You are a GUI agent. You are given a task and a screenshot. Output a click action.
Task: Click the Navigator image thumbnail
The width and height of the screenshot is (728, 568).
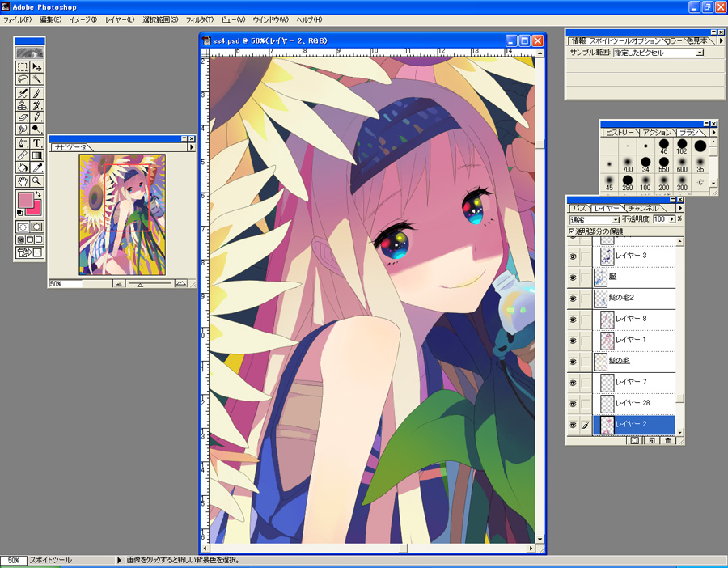pos(122,214)
